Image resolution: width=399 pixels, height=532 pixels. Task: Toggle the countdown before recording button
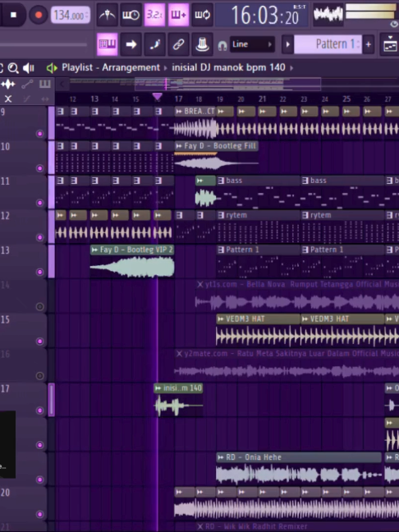[x=154, y=15]
